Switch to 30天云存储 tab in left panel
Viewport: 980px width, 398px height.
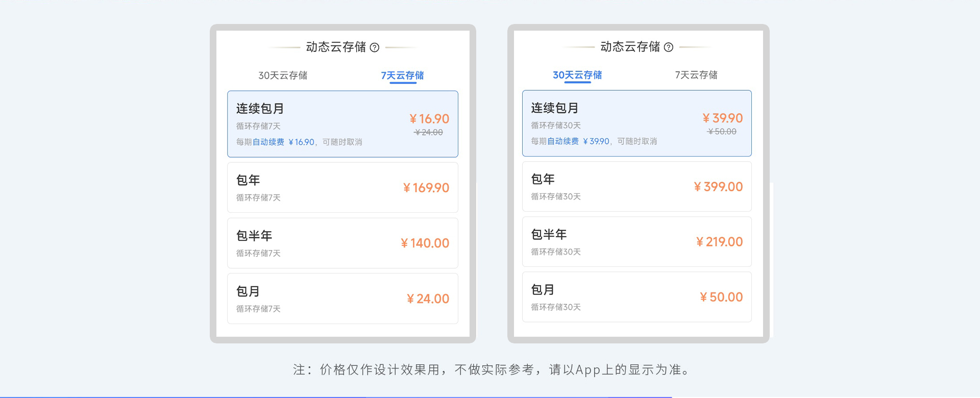[x=283, y=76]
